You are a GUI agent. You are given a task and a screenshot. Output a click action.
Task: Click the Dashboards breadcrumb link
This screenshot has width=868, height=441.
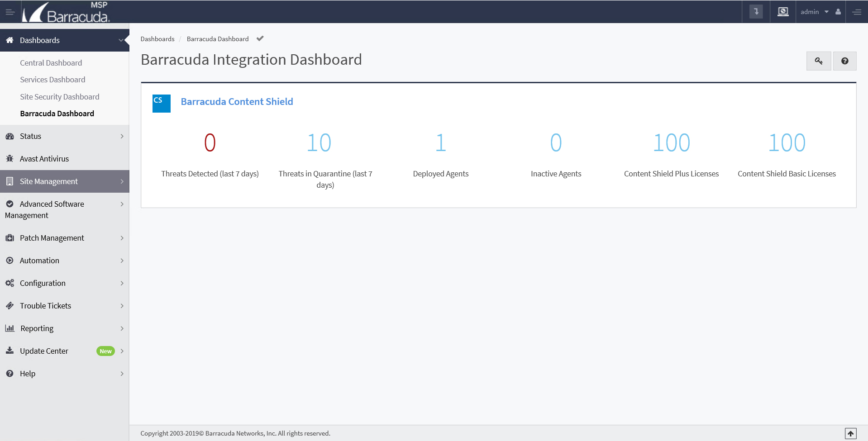point(157,39)
